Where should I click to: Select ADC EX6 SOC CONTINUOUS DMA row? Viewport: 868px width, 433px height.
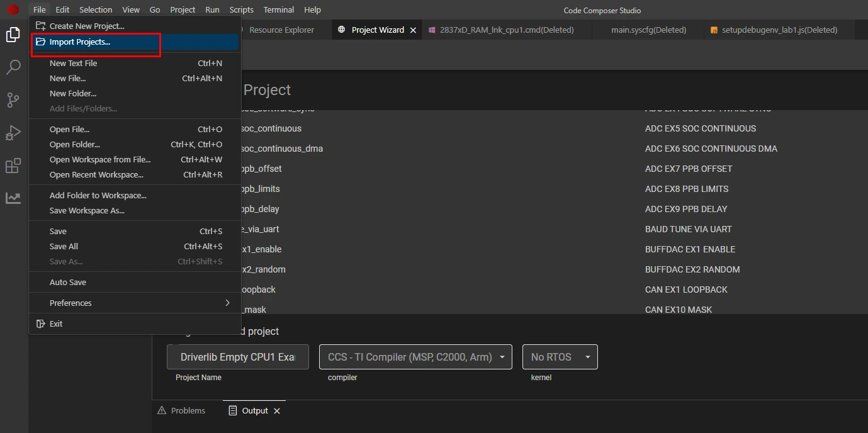tap(510, 149)
